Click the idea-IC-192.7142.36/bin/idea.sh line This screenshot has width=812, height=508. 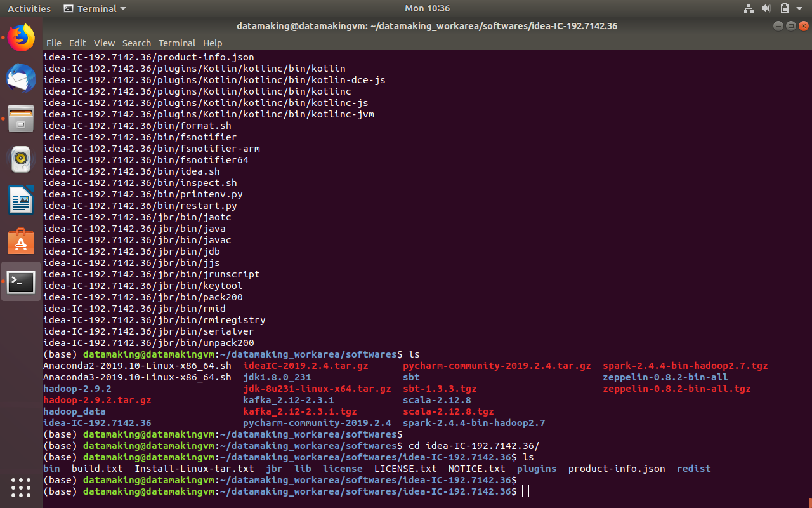pyautogui.click(x=131, y=171)
